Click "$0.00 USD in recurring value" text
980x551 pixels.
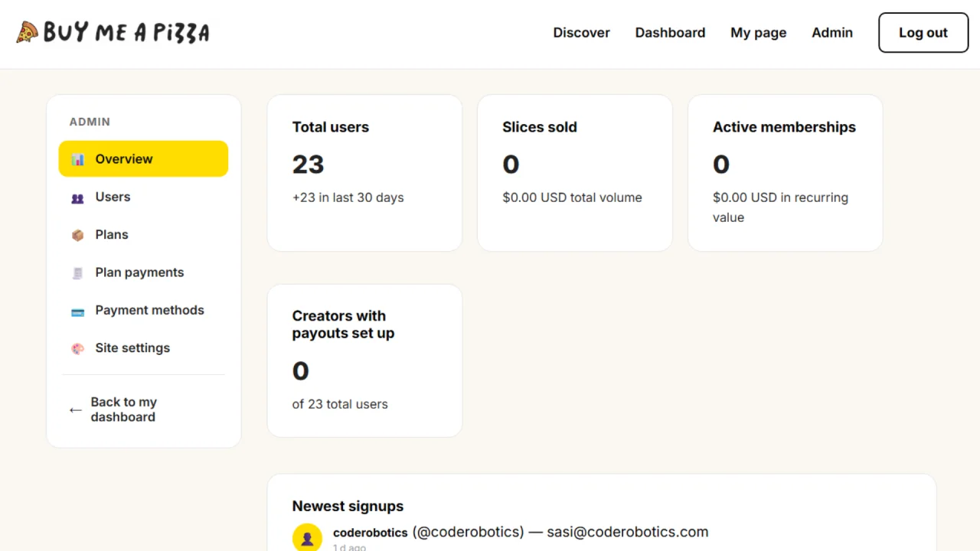point(781,207)
